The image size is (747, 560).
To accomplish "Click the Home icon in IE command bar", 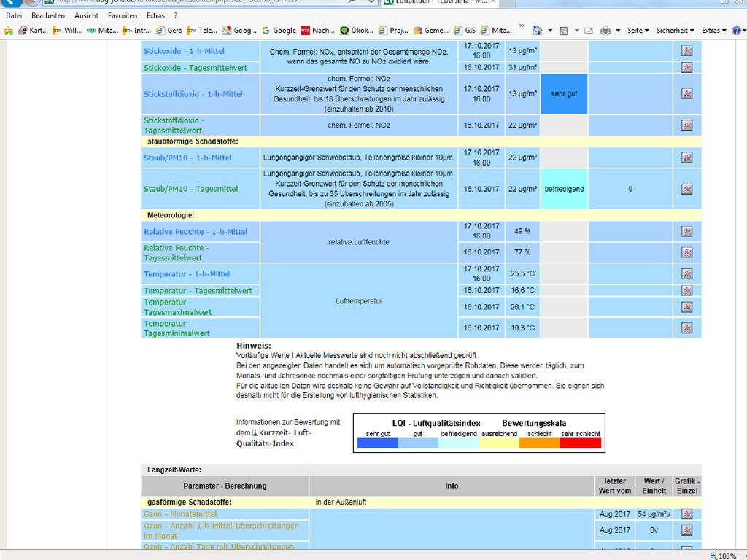I will click(x=537, y=31).
